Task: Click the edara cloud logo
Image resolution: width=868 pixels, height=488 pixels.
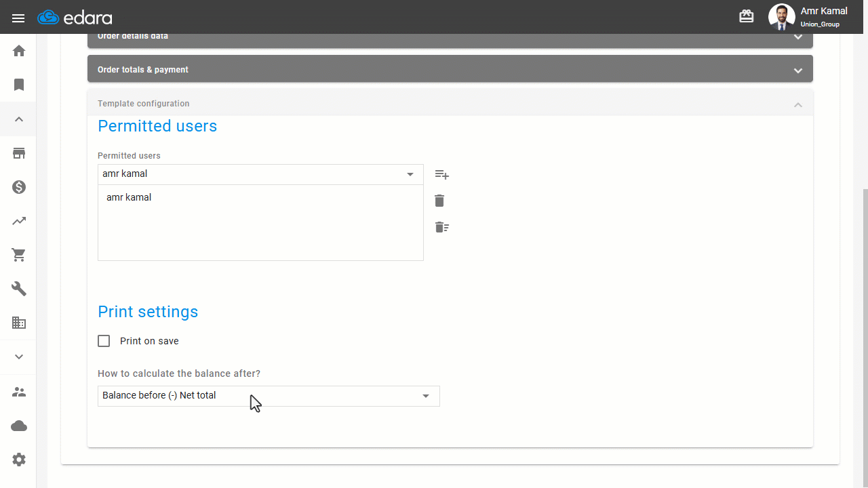Action: point(75,18)
